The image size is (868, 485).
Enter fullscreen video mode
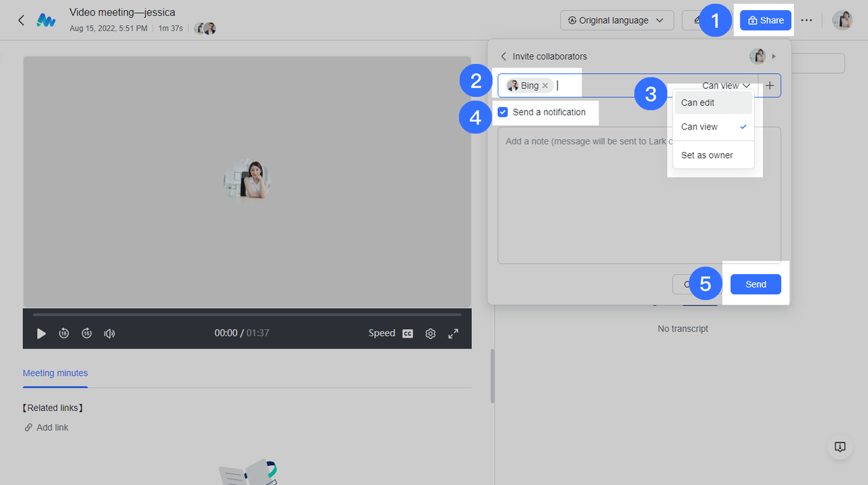(x=453, y=333)
